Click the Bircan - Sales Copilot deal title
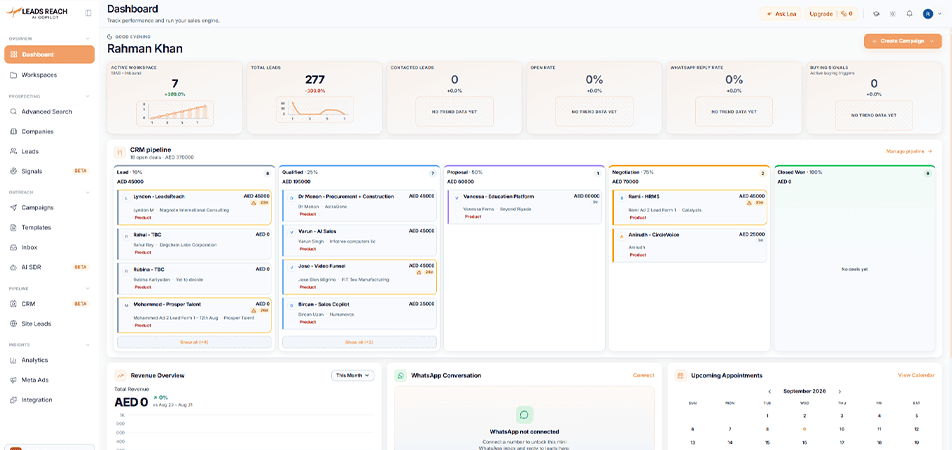 point(324,304)
